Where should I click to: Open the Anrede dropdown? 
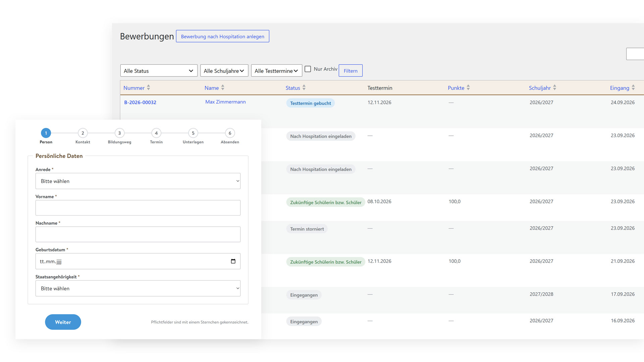pos(138,181)
